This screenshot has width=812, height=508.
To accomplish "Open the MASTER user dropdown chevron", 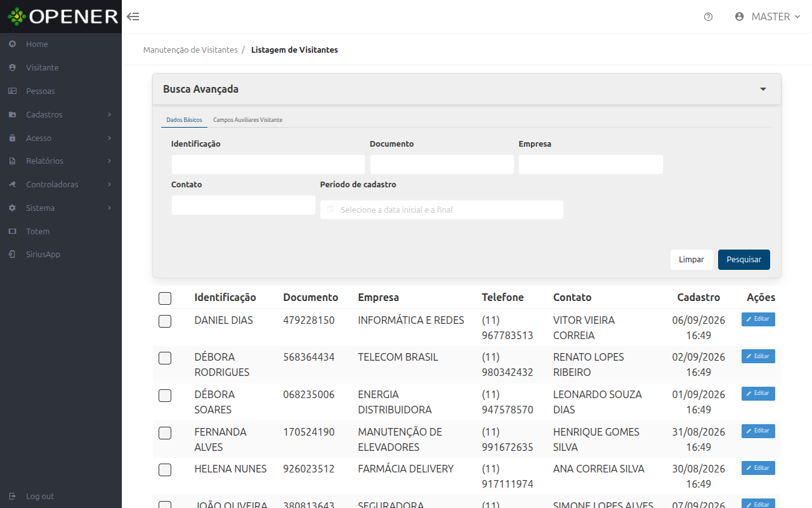I will 797,17.
